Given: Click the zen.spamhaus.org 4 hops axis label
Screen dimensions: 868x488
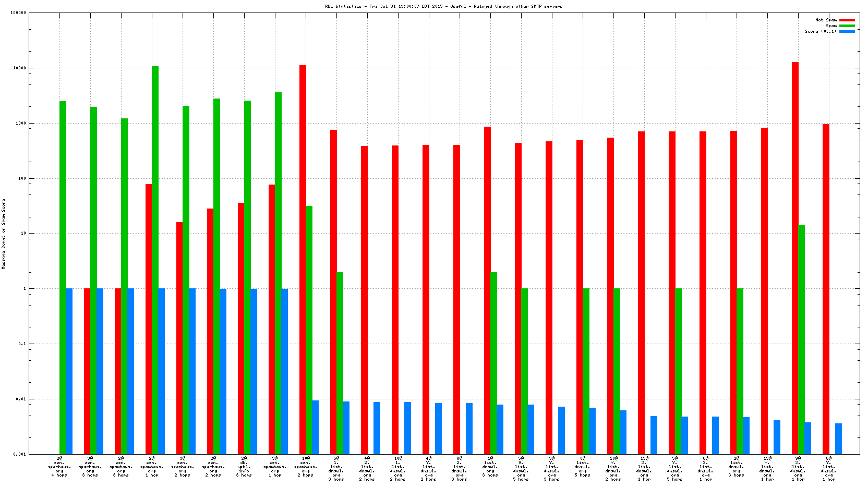Looking at the screenshot, I should click(x=59, y=467).
